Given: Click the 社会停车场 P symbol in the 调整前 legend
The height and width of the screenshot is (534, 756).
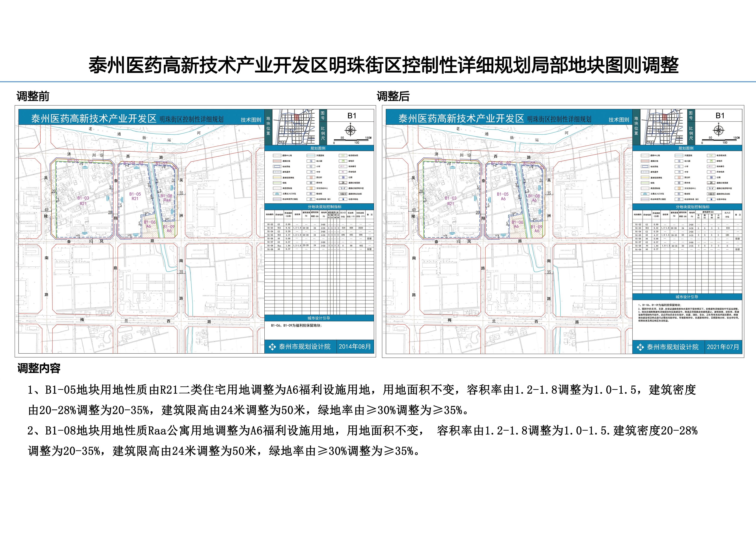Looking at the screenshot, I should (x=311, y=199).
